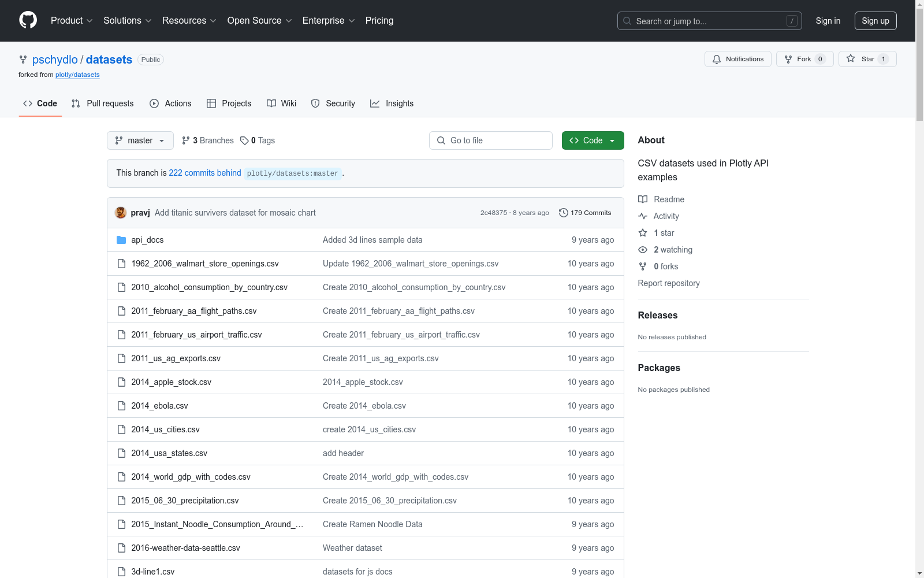Click the tag icon beside 0 Tags

[244, 140]
